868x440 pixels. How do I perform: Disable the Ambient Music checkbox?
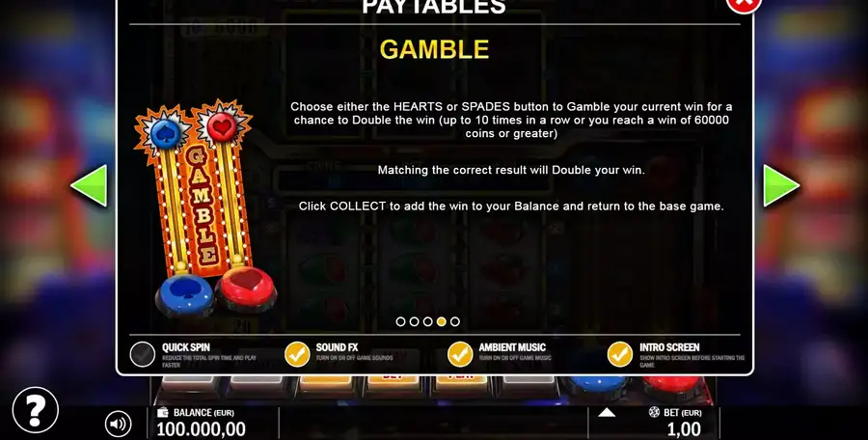click(x=460, y=355)
